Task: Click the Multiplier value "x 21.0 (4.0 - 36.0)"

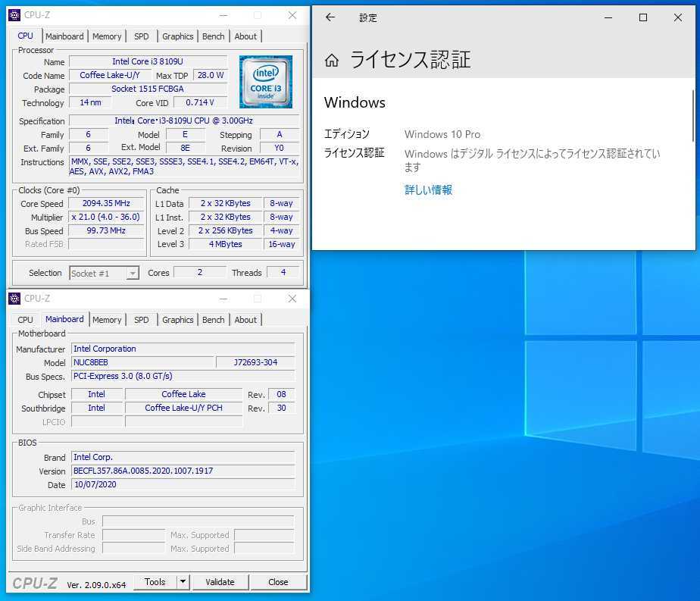Action: pyautogui.click(x=106, y=217)
